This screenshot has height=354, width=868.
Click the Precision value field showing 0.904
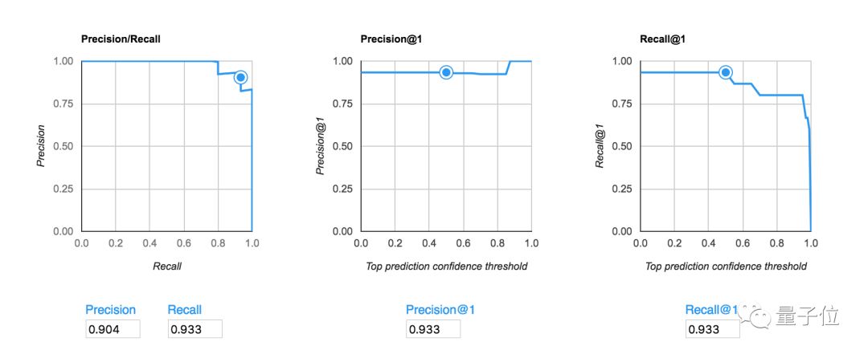coord(113,328)
